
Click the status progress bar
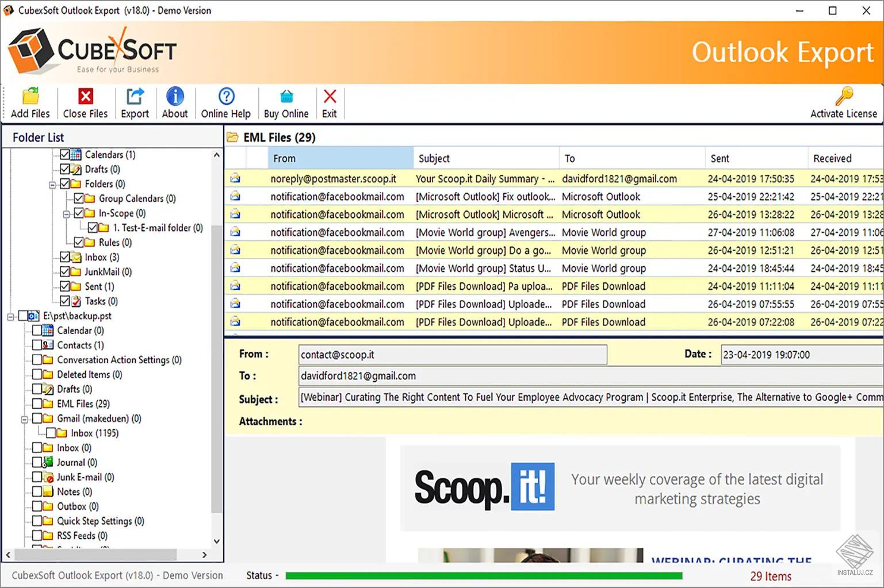pyautogui.click(x=484, y=575)
